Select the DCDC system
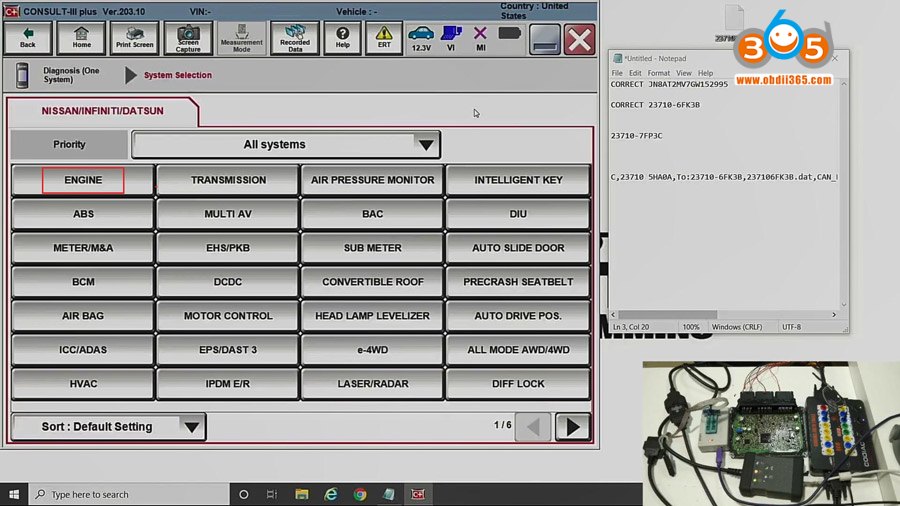The width and height of the screenshot is (900, 506). (228, 282)
